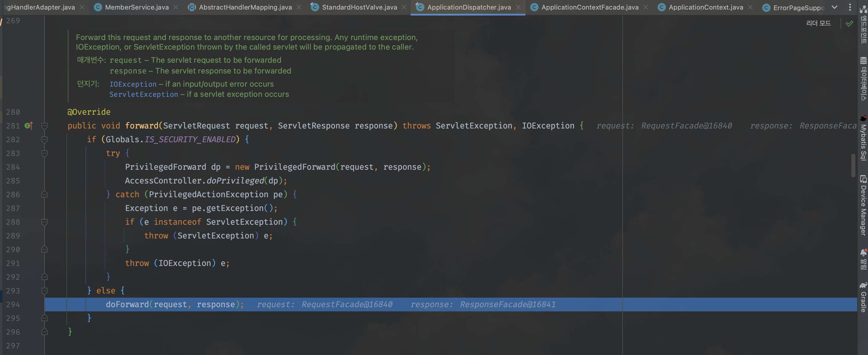Click the forward method name on line 281
This screenshot has width=868, height=355.
pyautogui.click(x=141, y=126)
